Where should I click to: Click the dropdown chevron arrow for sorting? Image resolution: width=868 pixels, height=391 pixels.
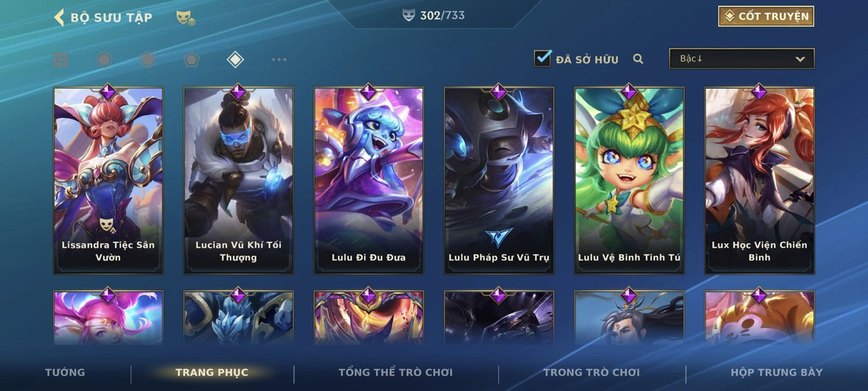coord(800,59)
